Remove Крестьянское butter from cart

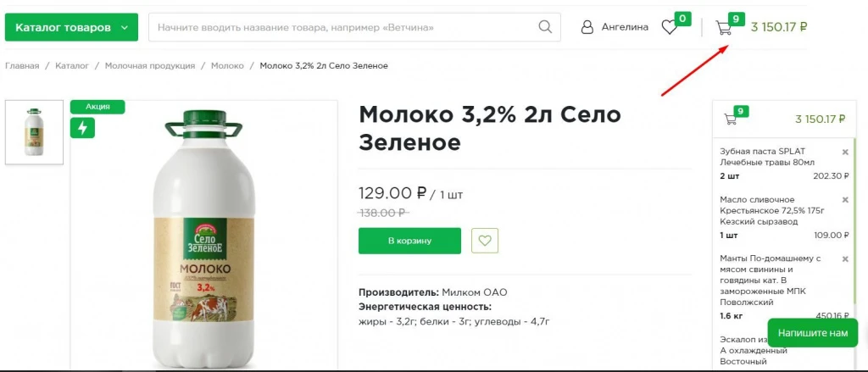pos(845,199)
